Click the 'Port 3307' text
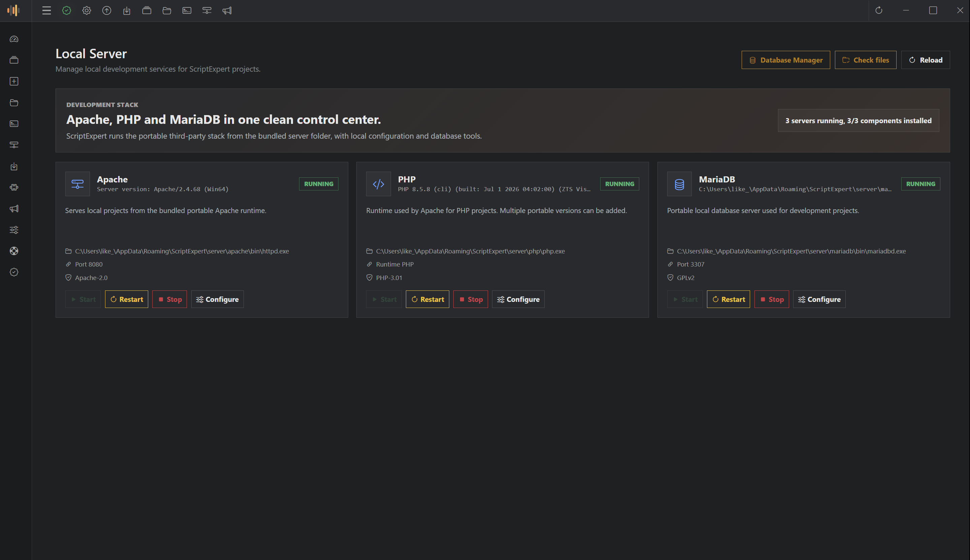 coord(690,264)
